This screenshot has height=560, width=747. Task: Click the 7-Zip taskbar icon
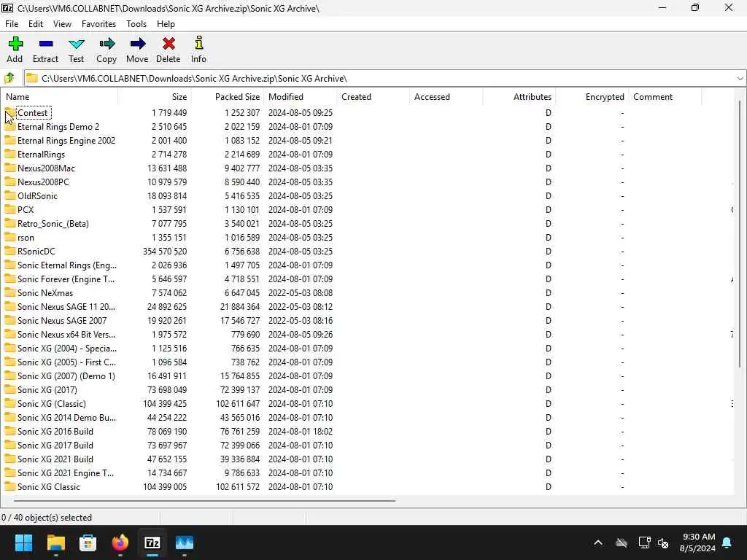[x=152, y=542]
